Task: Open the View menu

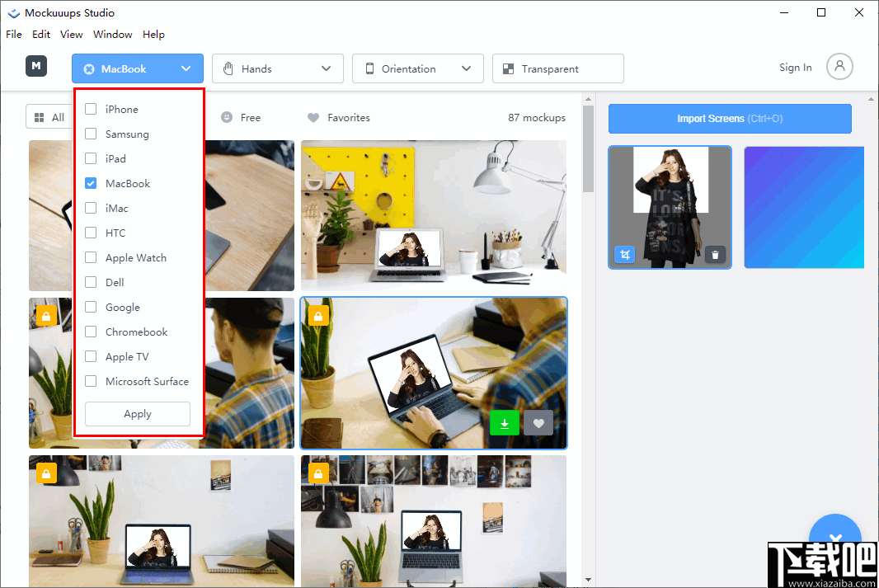Action: coord(71,34)
